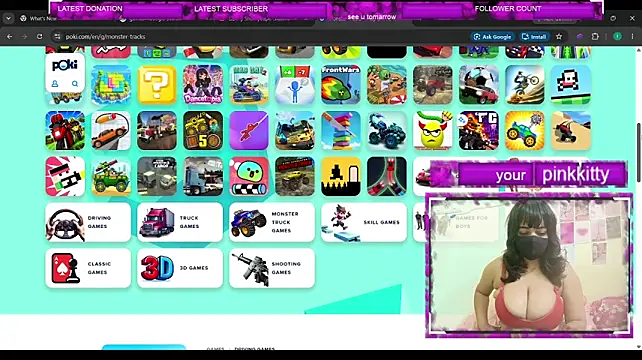This screenshot has height=360, width=642.
Task: Open the Truck Games category
Action: [180, 222]
